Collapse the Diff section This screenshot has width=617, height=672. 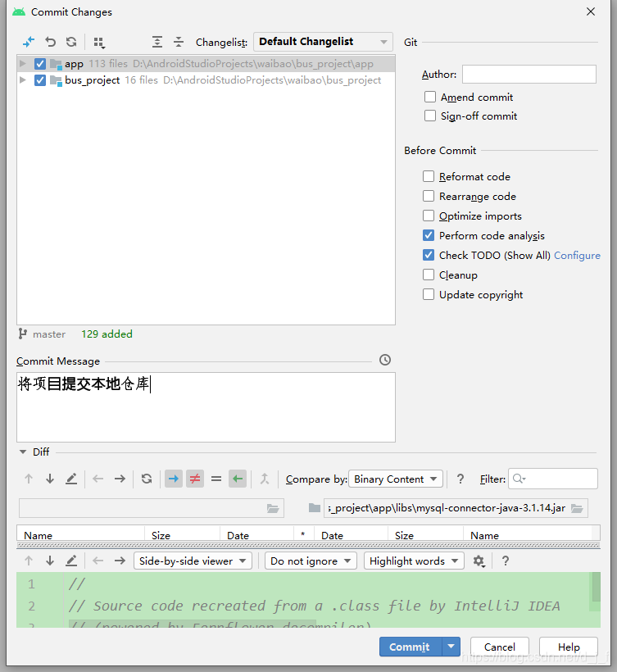pyautogui.click(x=23, y=452)
